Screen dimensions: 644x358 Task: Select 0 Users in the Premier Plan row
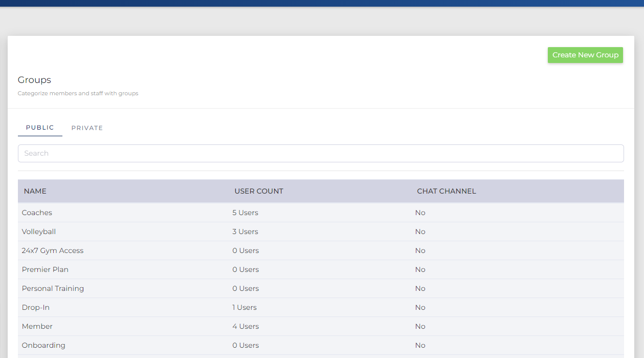(246, 269)
